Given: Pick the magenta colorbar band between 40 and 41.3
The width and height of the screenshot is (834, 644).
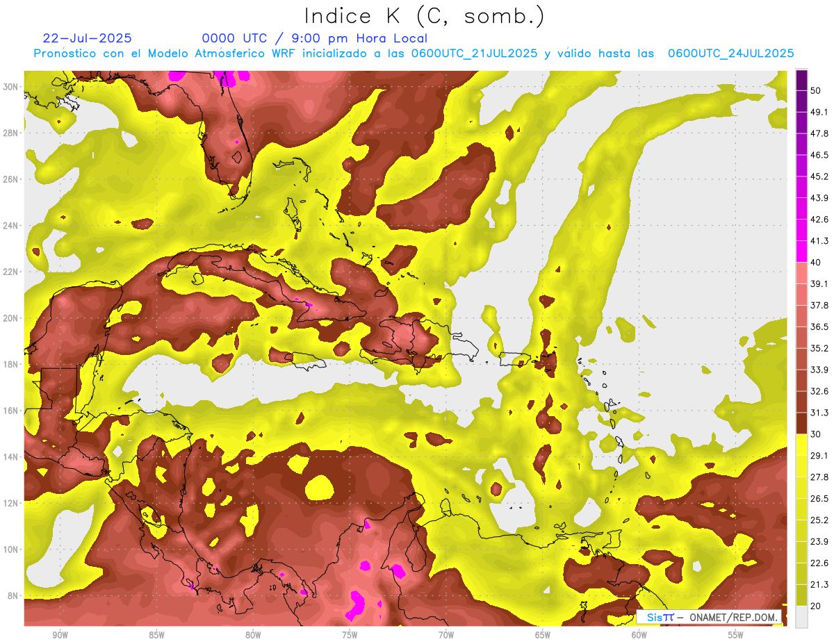Looking at the screenshot, I should tap(801, 252).
